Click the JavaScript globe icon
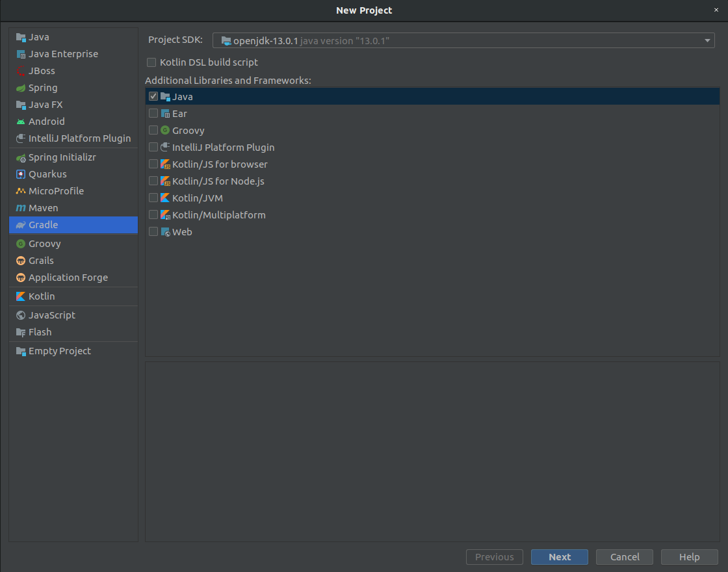Screen dimensions: 728x572 [x=21, y=315]
